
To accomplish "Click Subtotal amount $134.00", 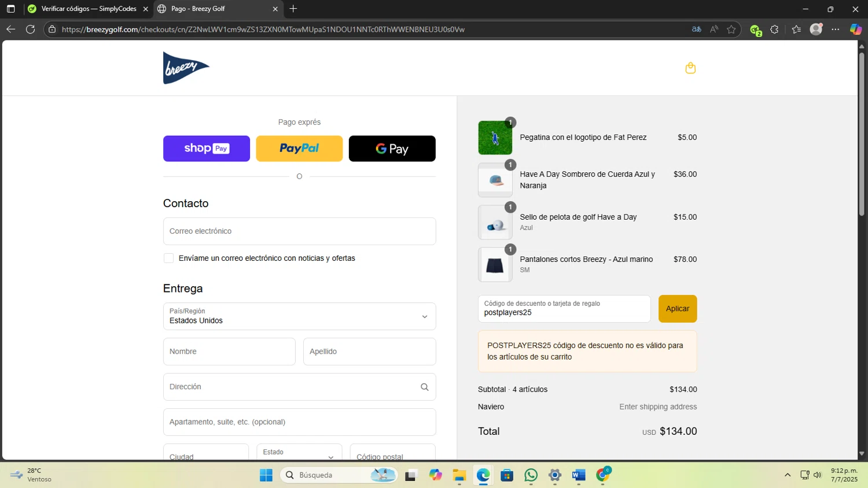I will (x=683, y=390).
